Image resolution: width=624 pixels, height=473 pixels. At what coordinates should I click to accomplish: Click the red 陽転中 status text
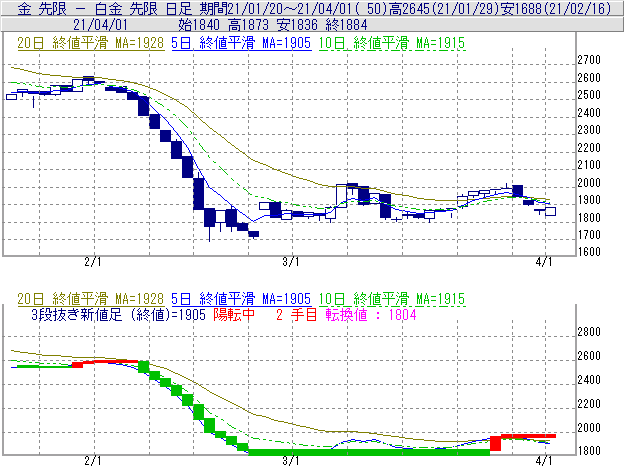(x=234, y=315)
